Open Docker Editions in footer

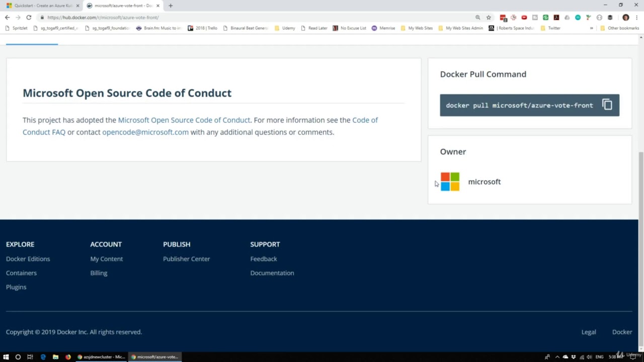[28, 259]
